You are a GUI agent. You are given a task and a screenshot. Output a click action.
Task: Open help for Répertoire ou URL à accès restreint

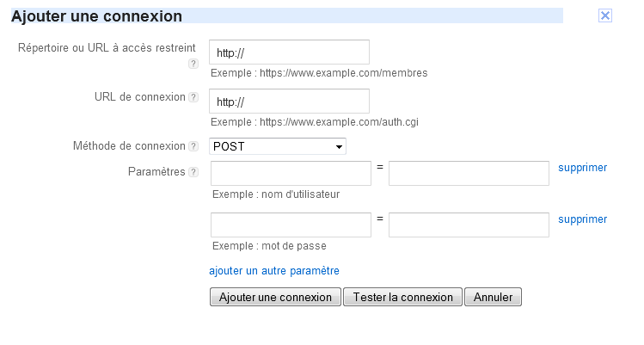click(193, 64)
